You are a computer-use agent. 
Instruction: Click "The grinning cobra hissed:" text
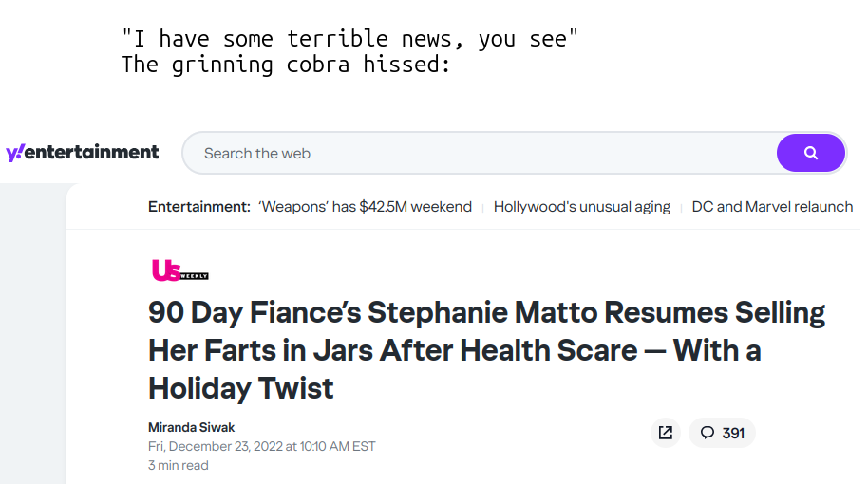286,65
